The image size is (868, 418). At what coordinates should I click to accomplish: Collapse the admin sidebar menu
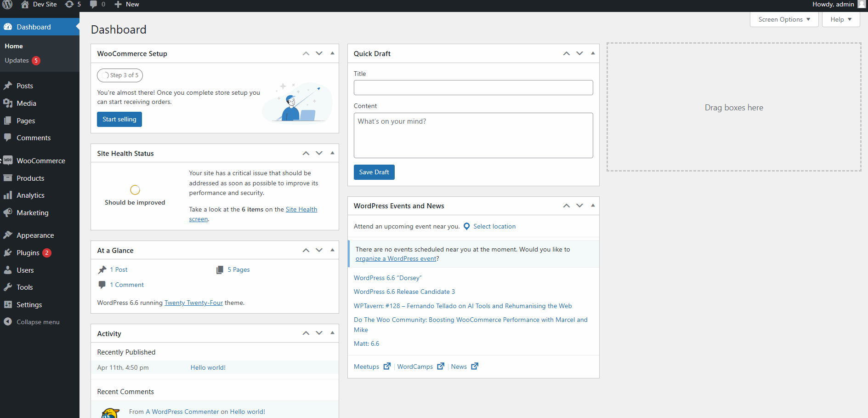point(38,322)
